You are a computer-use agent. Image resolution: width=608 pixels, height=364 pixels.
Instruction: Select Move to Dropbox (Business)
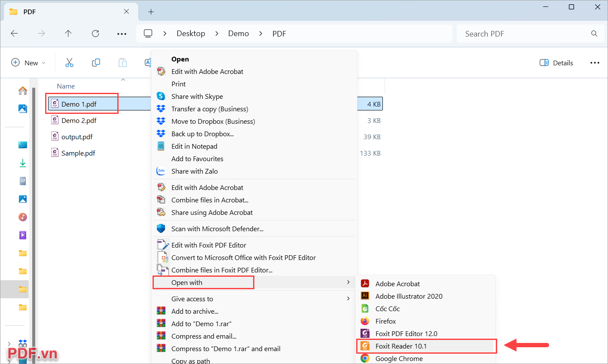254,122
